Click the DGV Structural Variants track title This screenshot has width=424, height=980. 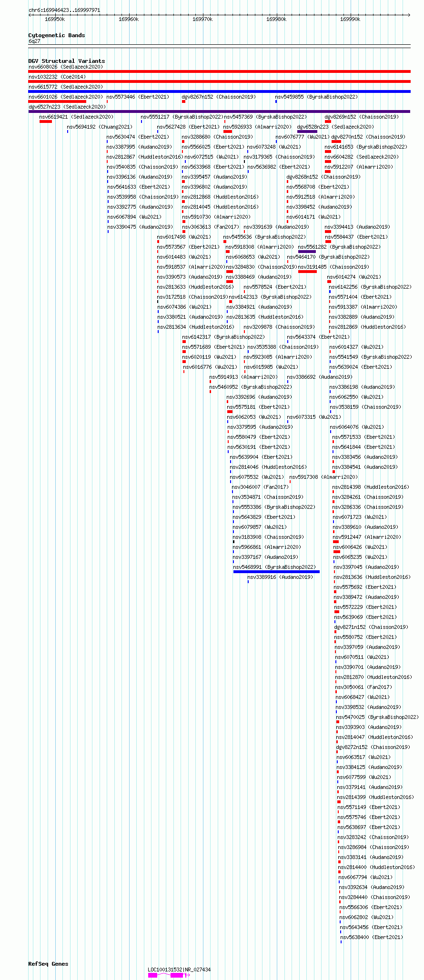[x=67, y=61]
